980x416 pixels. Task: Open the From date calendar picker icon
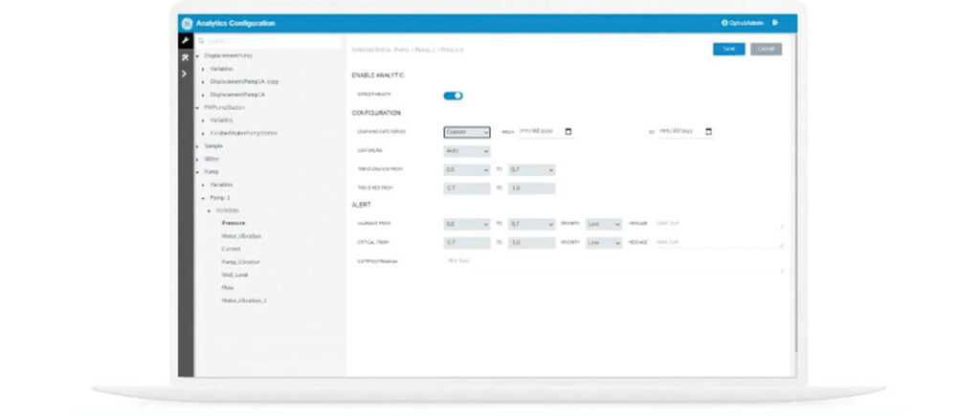point(568,132)
